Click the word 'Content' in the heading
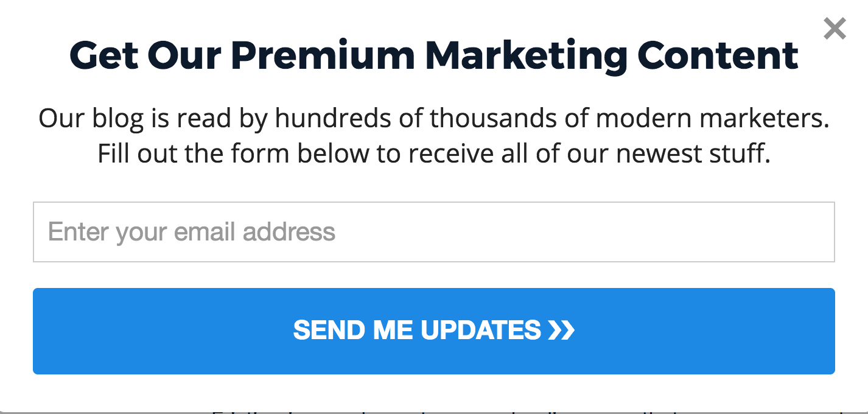This screenshot has width=868, height=414. click(718, 55)
